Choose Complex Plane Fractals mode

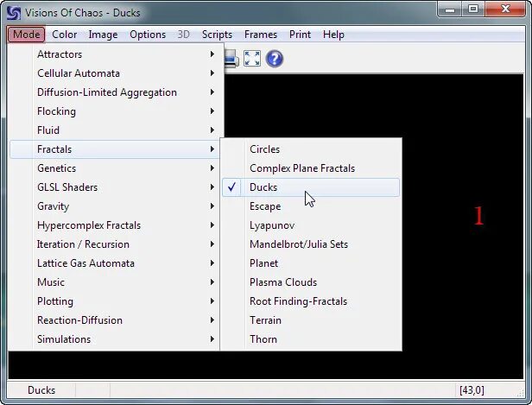click(x=311, y=168)
